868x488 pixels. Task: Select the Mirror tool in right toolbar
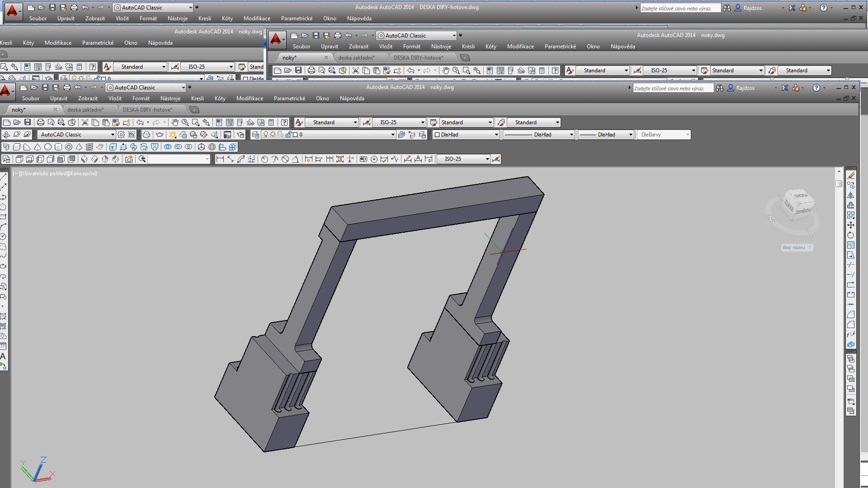pyautogui.click(x=850, y=195)
